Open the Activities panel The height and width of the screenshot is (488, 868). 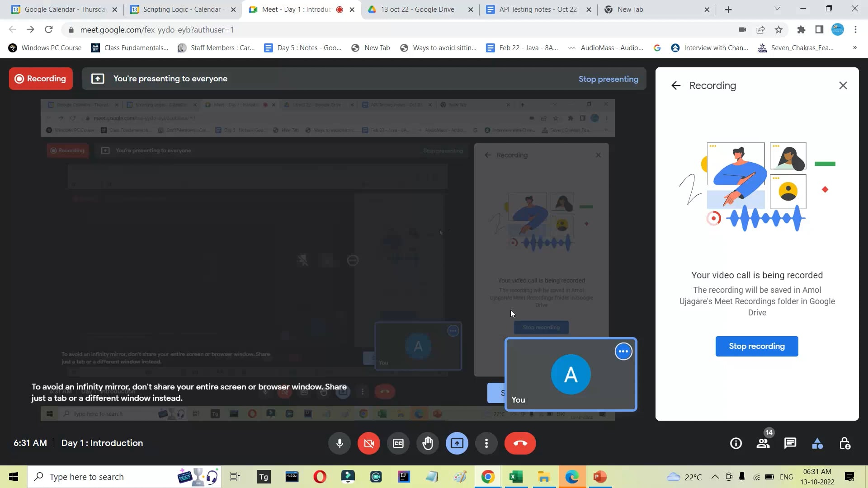click(817, 443)
